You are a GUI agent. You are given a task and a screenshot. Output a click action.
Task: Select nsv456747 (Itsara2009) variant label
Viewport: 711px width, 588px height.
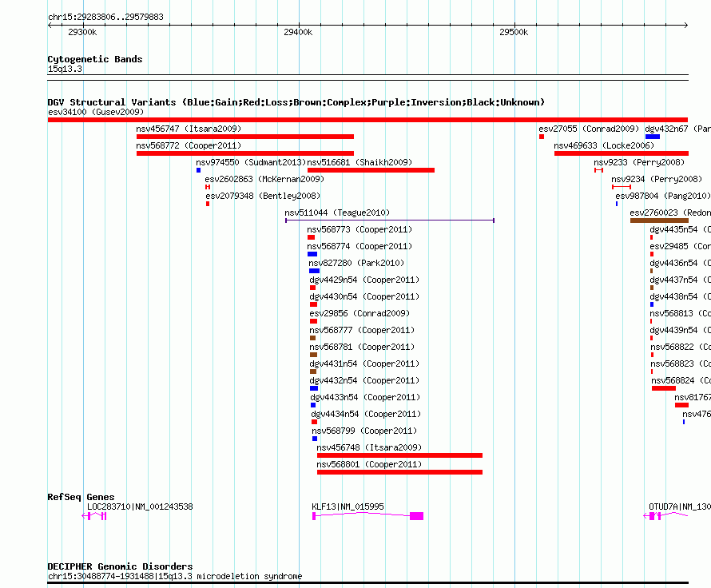pos(189,129)
